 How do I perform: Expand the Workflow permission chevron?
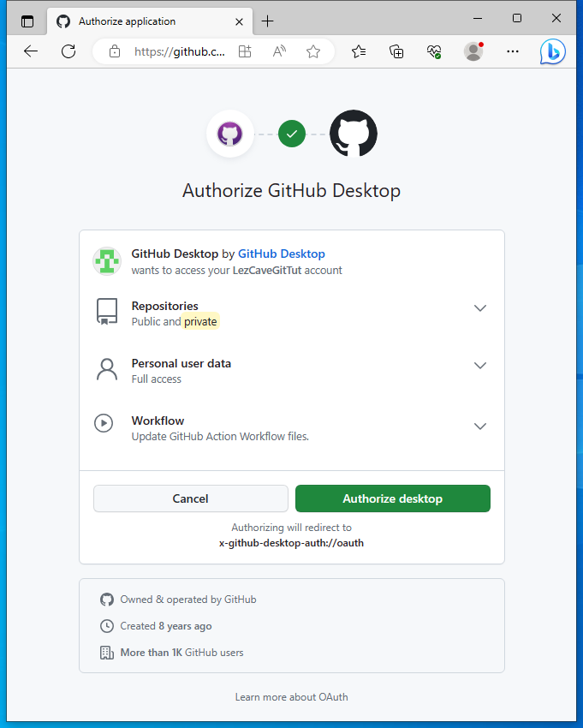click(480, 427)
